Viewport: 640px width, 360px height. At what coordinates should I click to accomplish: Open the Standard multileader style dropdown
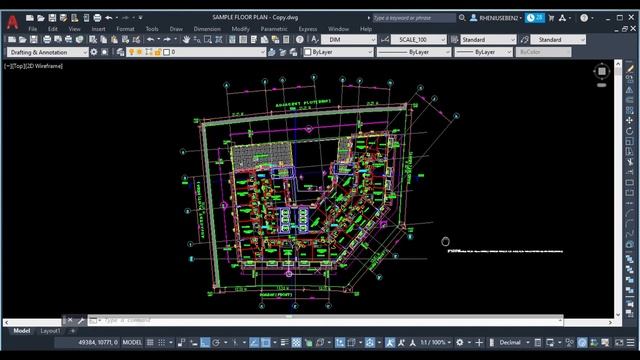pyautogui.click(x=558, y=40)
